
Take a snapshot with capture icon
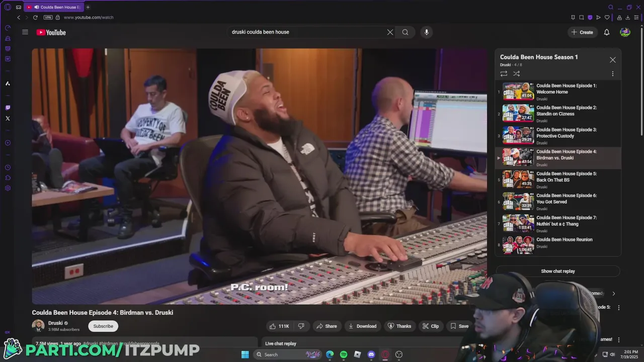[x=581, y=17]
